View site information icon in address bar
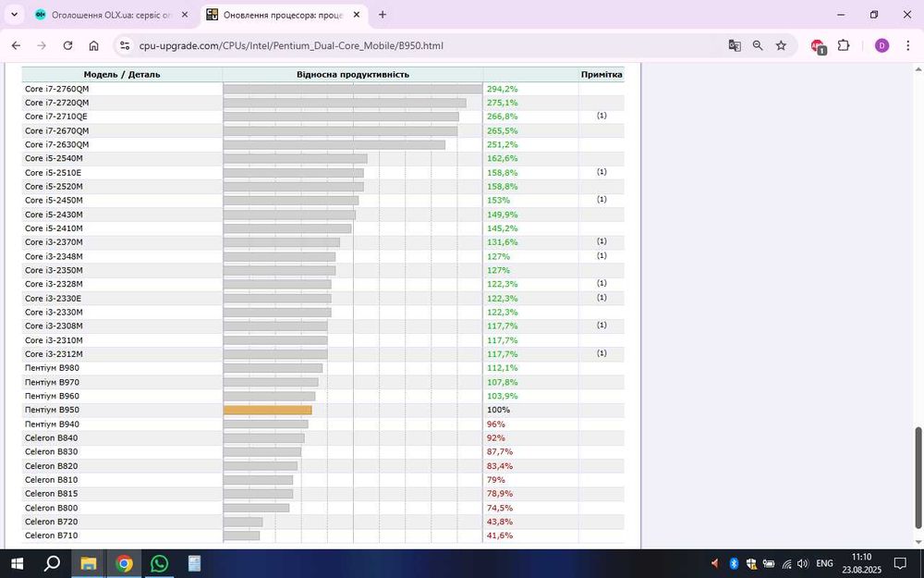Image resolution: width=924 pixels, height=578 pixels. [124, 45]
